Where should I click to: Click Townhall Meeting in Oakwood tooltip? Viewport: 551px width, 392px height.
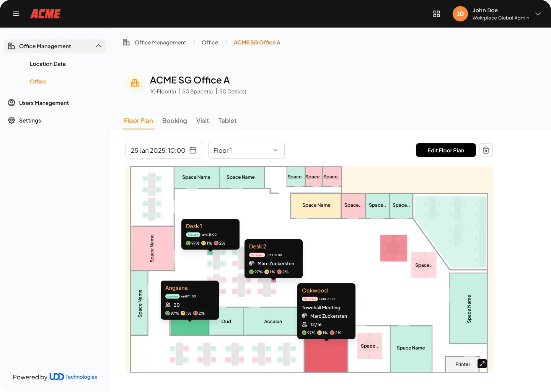coord(321,308)
